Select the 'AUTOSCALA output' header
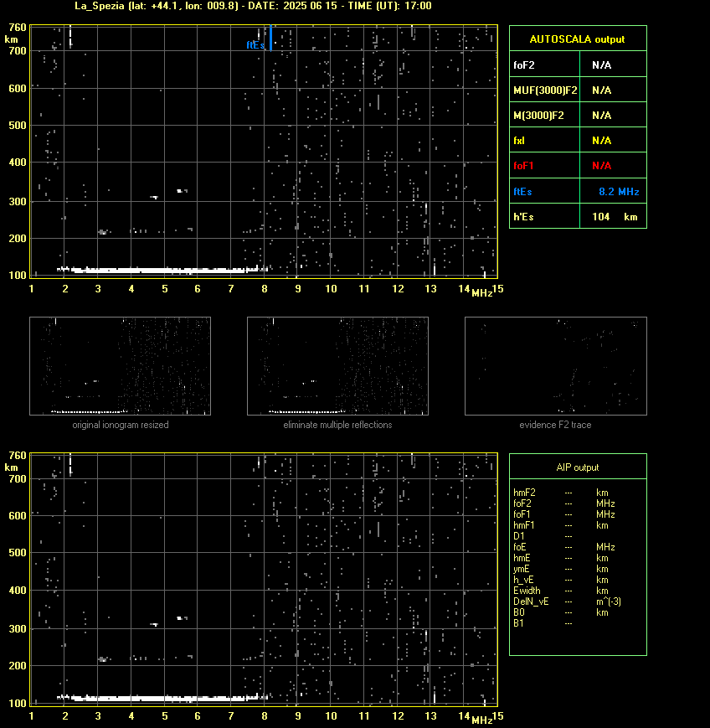710x728 pixels. point(577,39)
